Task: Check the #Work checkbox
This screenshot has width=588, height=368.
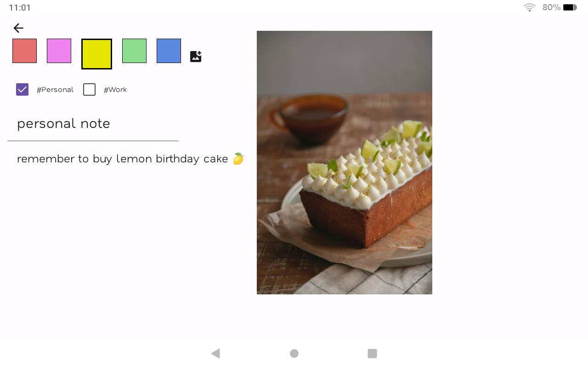Action: (89, 90)
